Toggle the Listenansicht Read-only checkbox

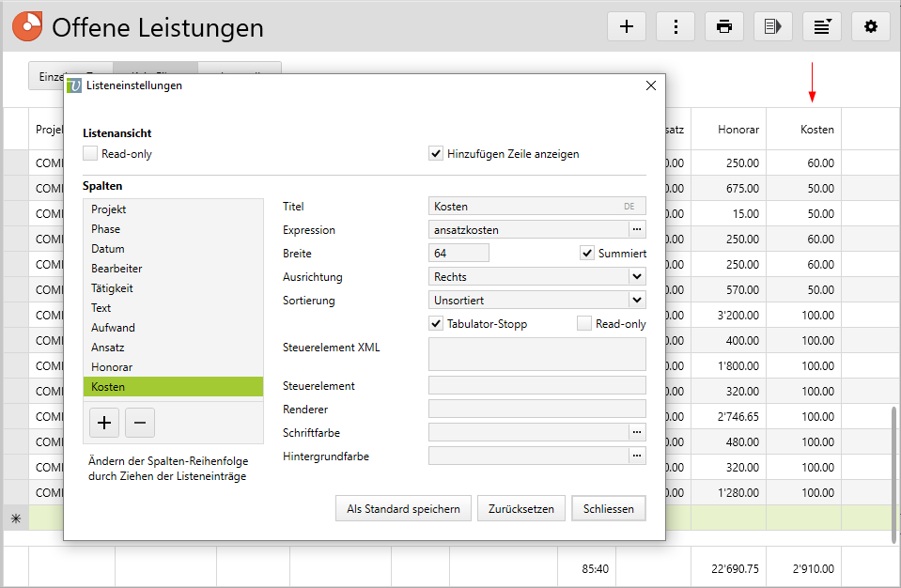click(x=90, y=153)
